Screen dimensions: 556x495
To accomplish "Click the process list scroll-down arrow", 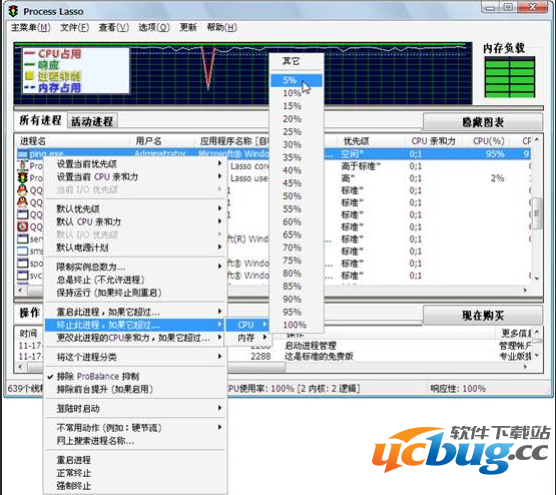I will click(536, 278).
